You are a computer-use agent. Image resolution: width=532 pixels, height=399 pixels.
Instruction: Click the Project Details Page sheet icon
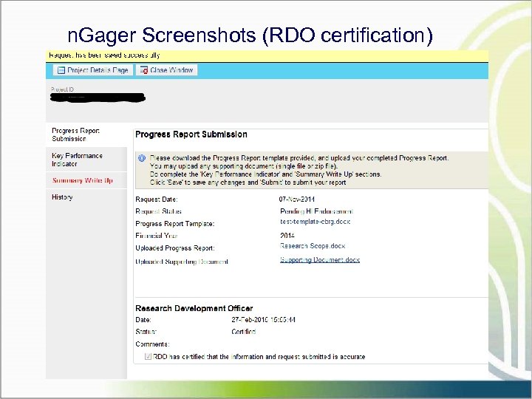[61, 70]
